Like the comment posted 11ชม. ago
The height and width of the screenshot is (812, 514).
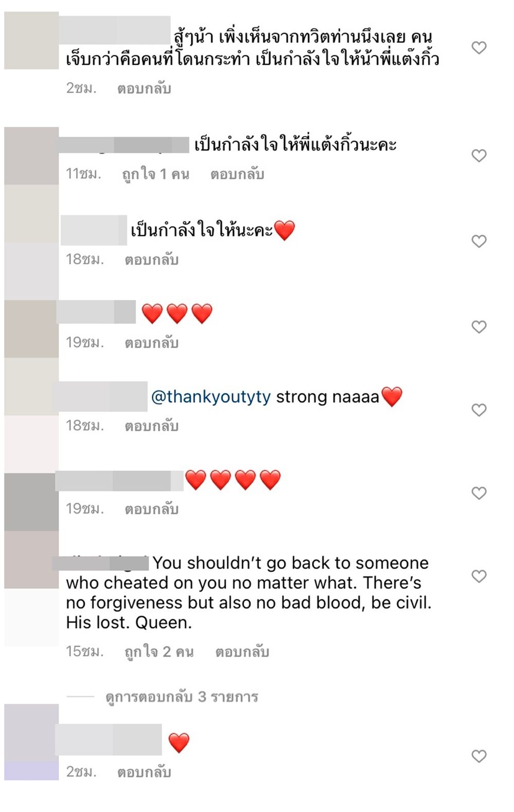pos(479,156)
